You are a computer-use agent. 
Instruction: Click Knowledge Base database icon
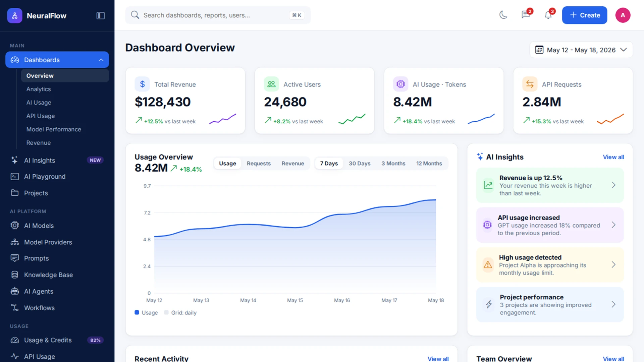[14, 275]
